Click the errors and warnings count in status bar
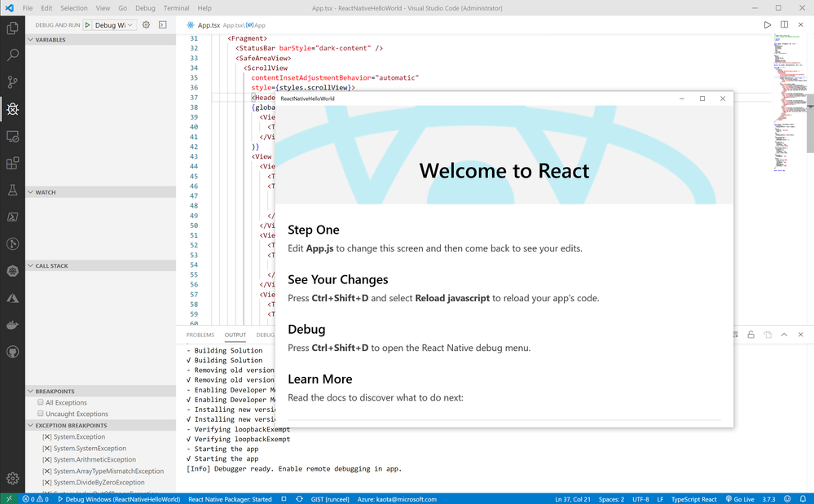 pos(35,499)
